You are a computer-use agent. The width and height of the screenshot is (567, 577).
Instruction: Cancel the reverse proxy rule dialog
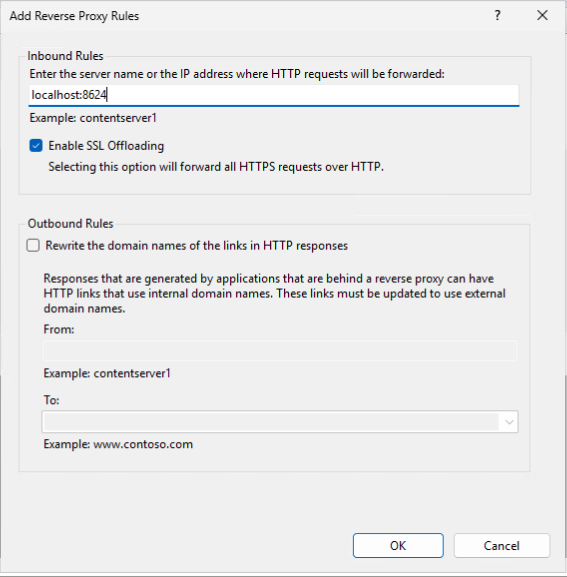coord(502,545)
